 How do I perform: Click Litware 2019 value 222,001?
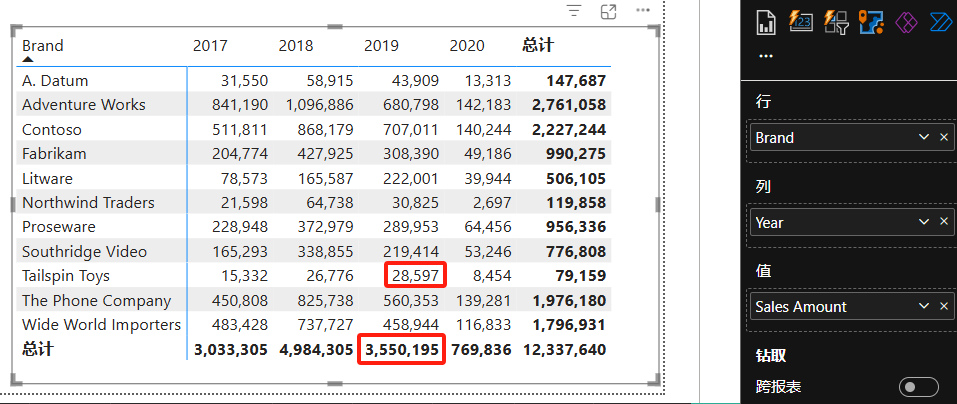click(x=411, y=179)
